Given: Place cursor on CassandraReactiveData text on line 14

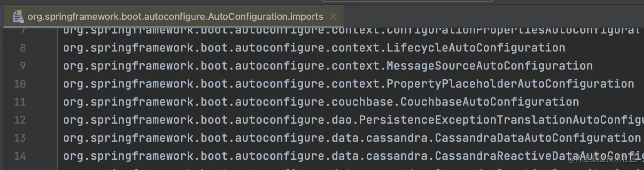Looking at the screenshot, I should 507,156.
